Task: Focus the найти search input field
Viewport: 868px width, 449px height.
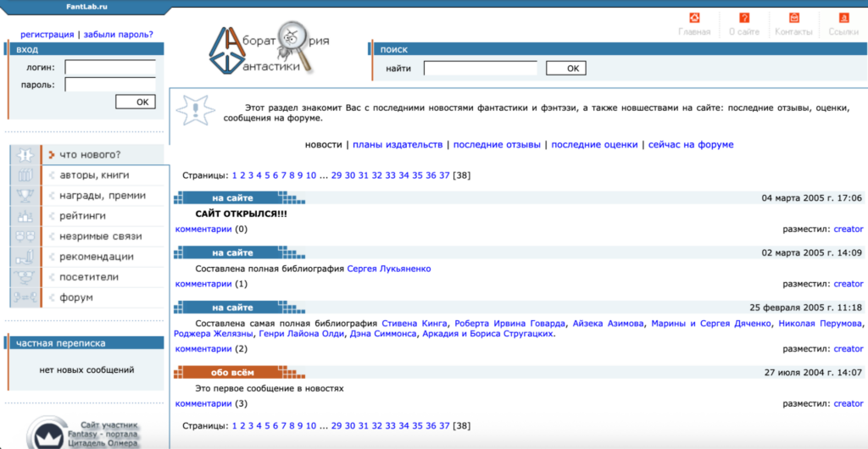Action: [480, 69]
